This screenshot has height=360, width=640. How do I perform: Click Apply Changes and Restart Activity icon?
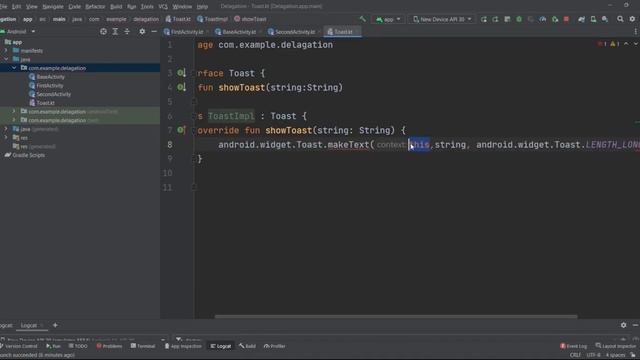coord(495,19)
